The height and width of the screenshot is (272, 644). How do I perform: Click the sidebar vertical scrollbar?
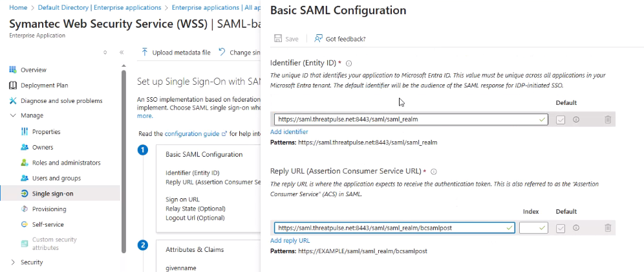pyautogui.click(x=123, y=161)
